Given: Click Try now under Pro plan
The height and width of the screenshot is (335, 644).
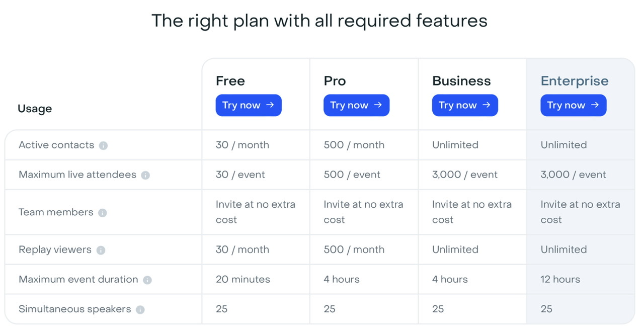Looking at the screenshot, I should tap(356, 105).
